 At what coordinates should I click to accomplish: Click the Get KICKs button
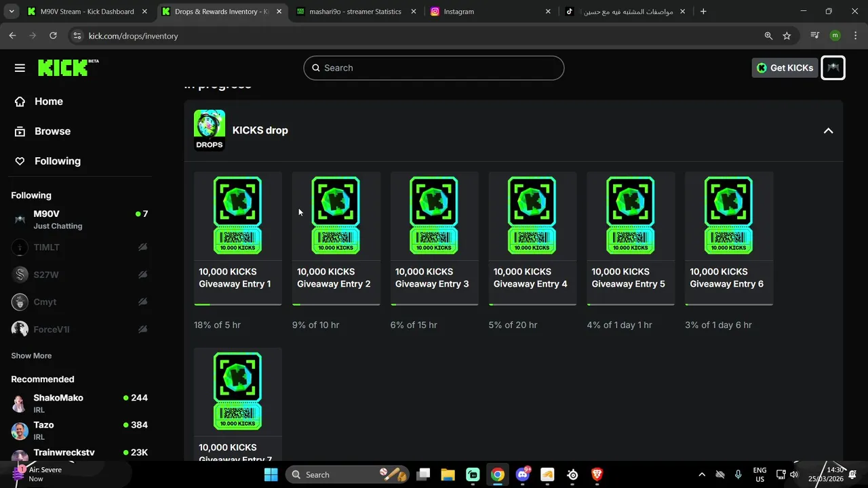pos(785,68)
